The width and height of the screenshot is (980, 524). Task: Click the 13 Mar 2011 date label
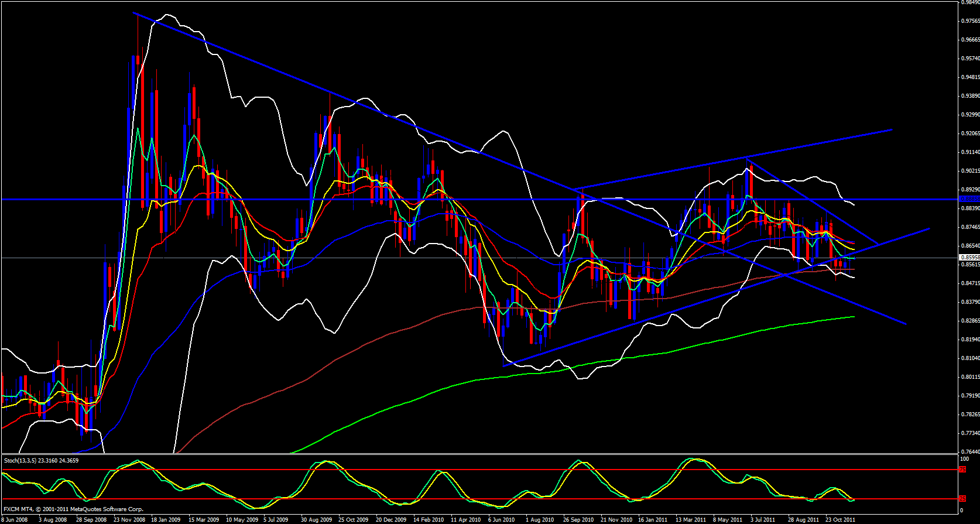point(691,519)
